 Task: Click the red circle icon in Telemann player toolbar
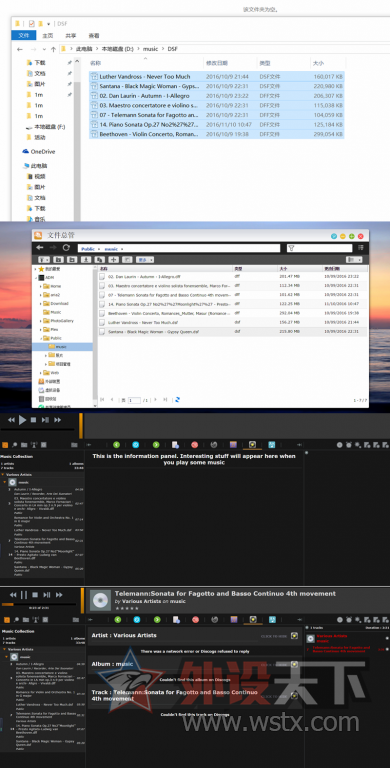pyautogui.click(x=195, y=620)
